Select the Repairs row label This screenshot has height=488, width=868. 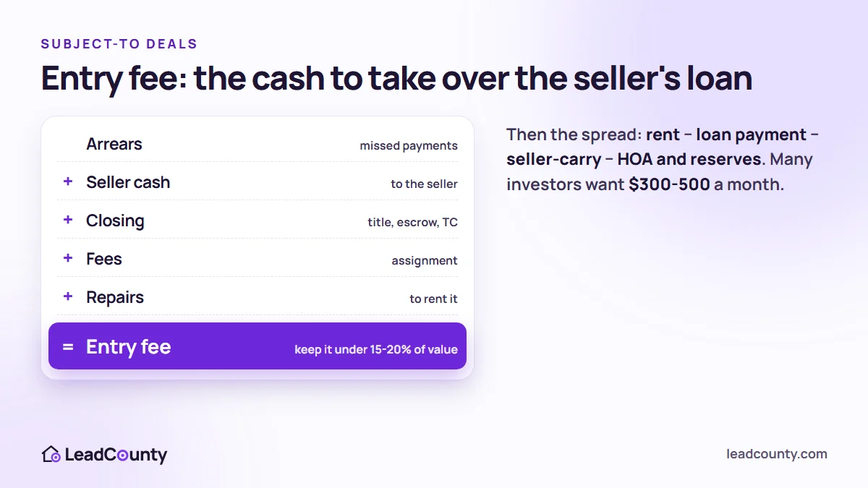click(115, 297)
